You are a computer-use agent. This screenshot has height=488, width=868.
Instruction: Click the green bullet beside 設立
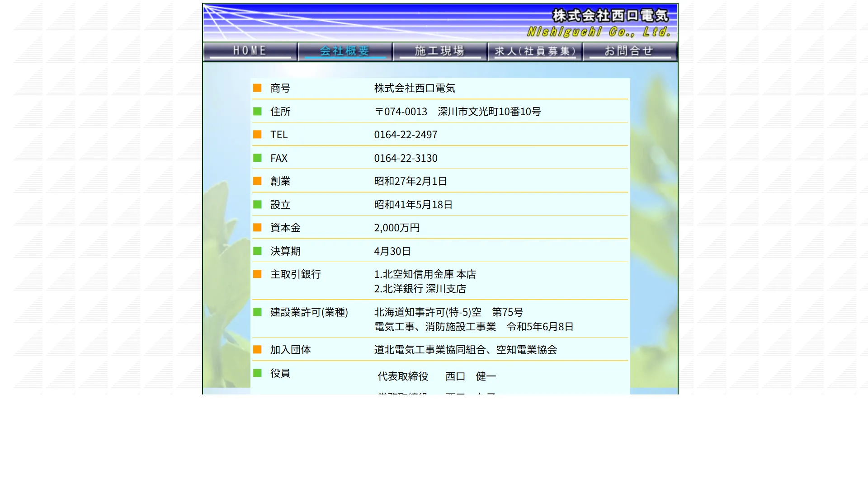pyautogui.click(x=257, y=204)
